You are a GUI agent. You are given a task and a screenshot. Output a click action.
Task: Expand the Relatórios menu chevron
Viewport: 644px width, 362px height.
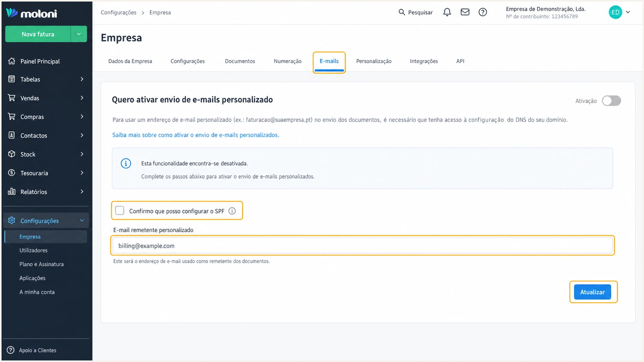click(x=82, y=192)
